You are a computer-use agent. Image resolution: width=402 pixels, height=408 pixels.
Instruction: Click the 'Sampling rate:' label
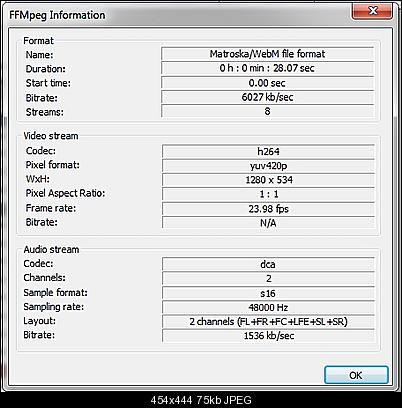pos(54,307)
